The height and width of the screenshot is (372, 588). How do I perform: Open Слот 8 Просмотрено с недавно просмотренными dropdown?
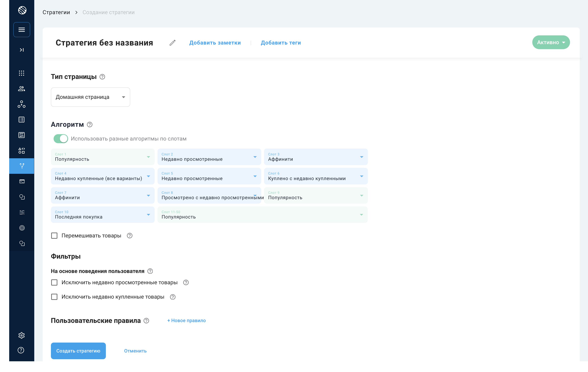point(209,195)
